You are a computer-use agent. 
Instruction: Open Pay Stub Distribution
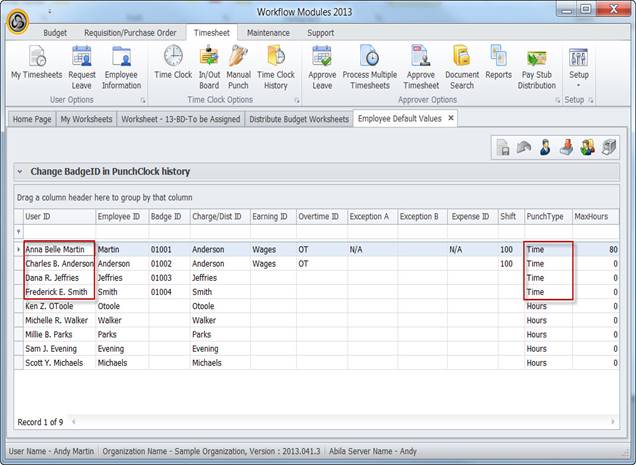tap(537, 65)
